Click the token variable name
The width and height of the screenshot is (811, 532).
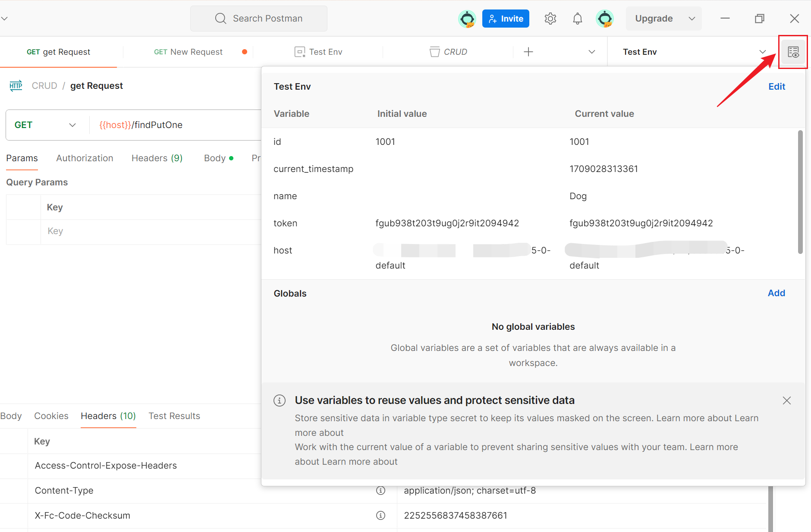(x=285, y=223)
